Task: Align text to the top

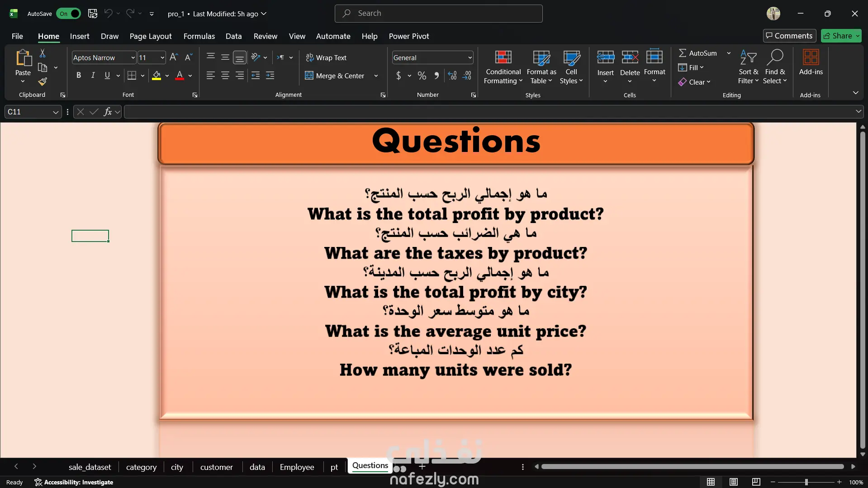Action: click(210, 57)
